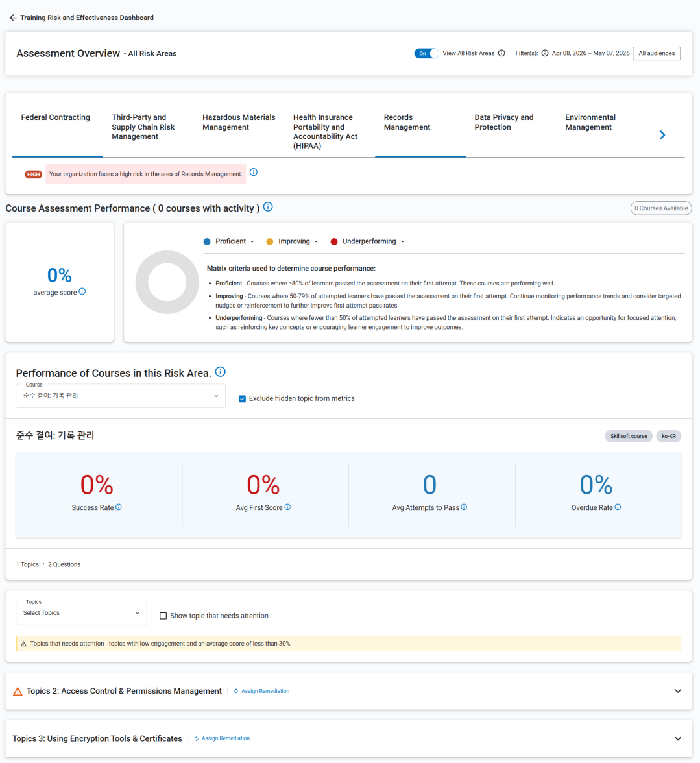Open info icon next to View All Risk Areas
This screenshot has width=700, height=763.
coord(501,53)
